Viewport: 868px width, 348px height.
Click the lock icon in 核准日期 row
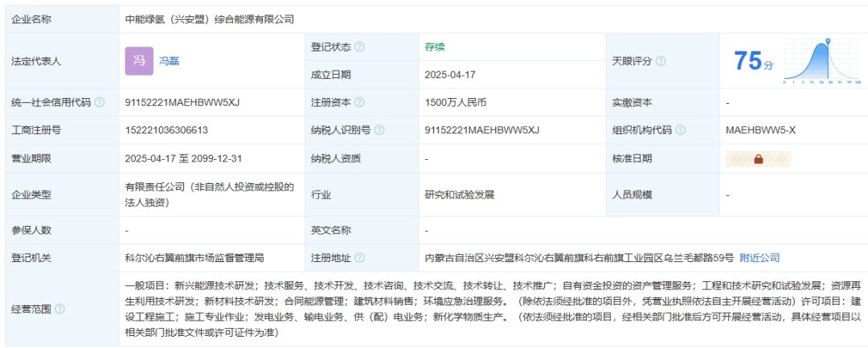(x=759, y=159)
